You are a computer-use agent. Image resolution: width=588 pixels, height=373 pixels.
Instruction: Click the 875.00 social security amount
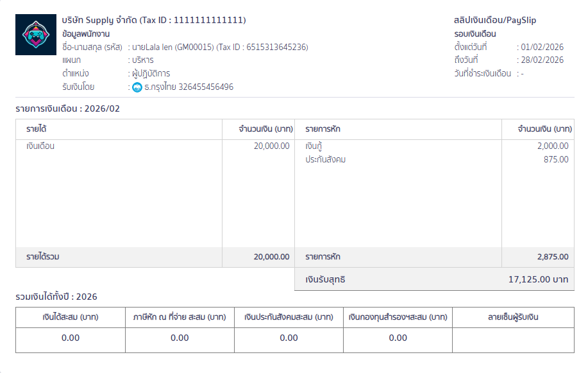(555, 159)
